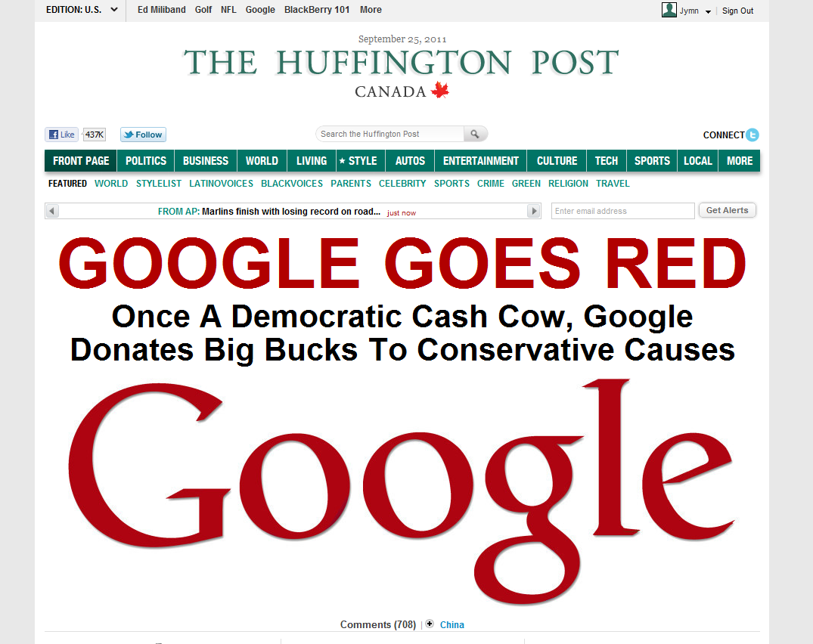Image resolution: width=813 pixels, height=644 pixels.
Task: Open the POLITICS section
Action: click(146, 160)
